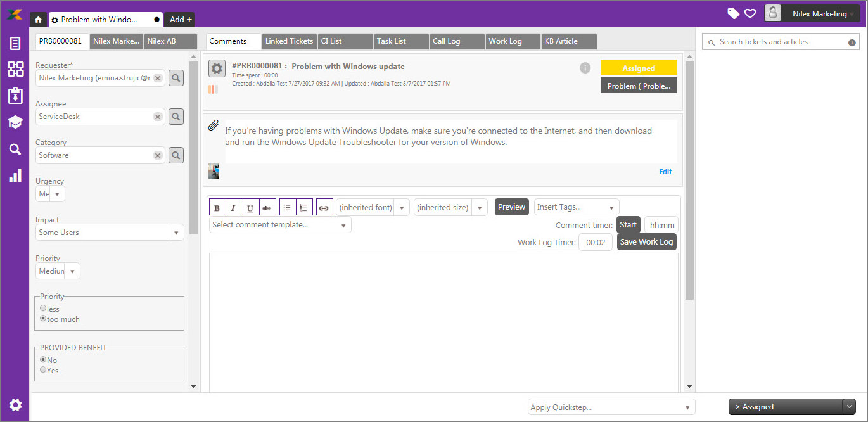Image resolution: width=868 pixels, height=422 pixels.
Task: Click the home tab icon
Action: tap(38, 20)
